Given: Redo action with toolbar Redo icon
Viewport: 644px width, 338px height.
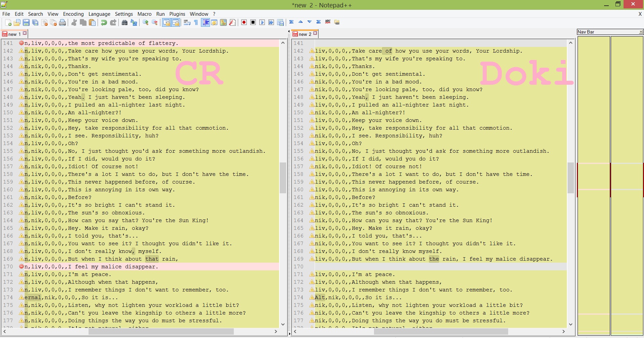Looking at the screenshot, I should point(113,22).
